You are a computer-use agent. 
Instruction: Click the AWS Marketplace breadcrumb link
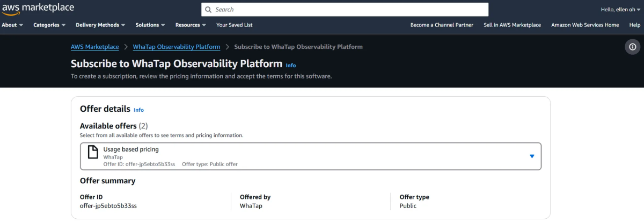point(95,47)
